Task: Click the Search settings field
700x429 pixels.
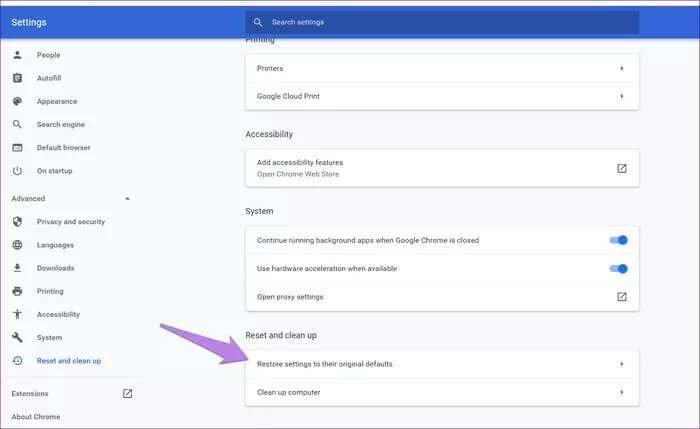Action: (442, 22)
